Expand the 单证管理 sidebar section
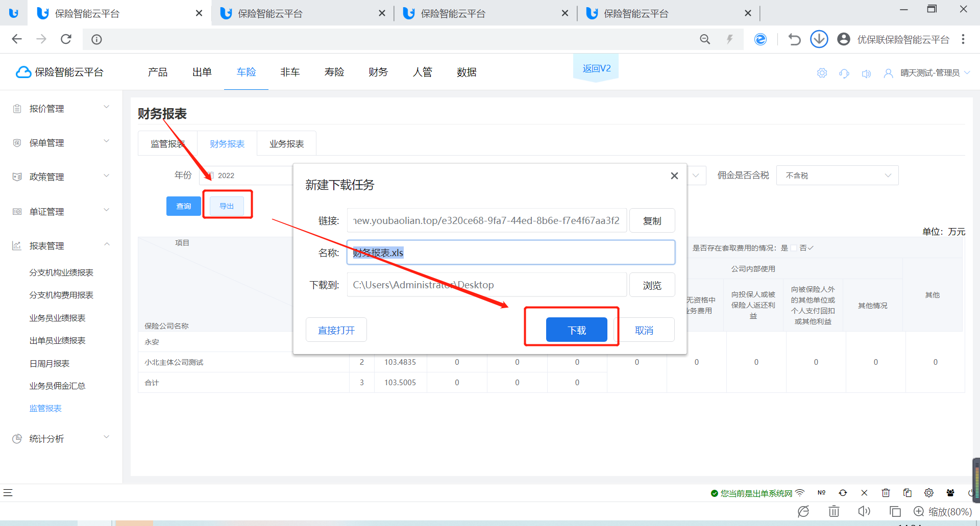 (x=61, y=211)
